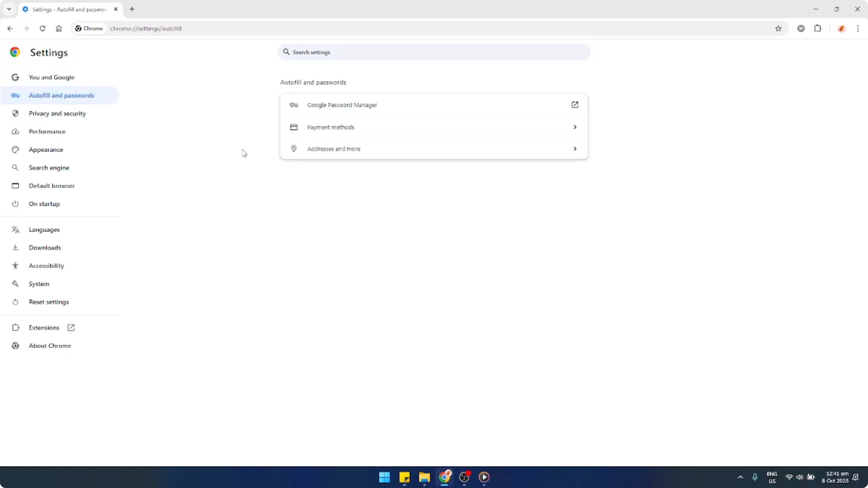Click the Search settings field
Screen dimensions: 868x488
(x=433, y=52)
